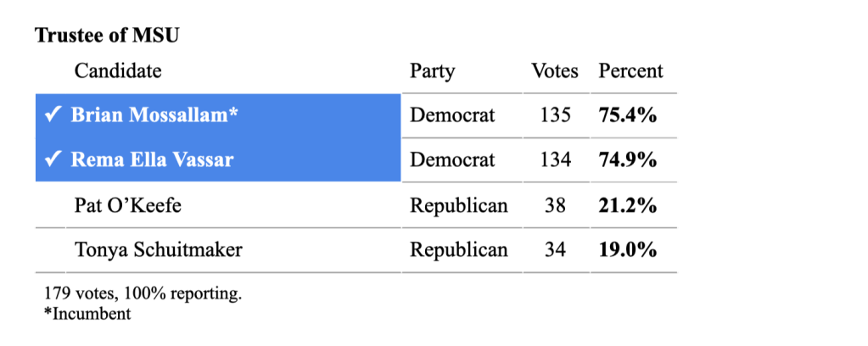This screenshot has width=868, height=346.
Task: Click the Tonya Schuitmaker candidate name
Action: pyautogui.click(x=147, y=249)
